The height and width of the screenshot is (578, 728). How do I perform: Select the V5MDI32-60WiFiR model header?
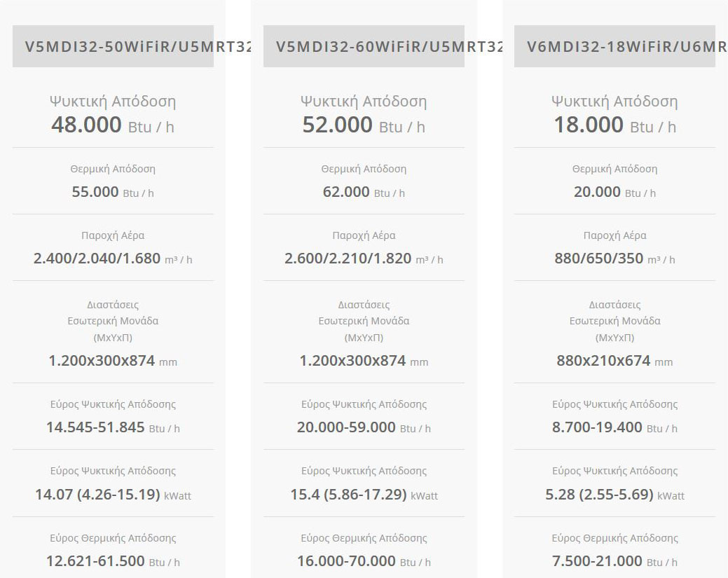[364, 47]
